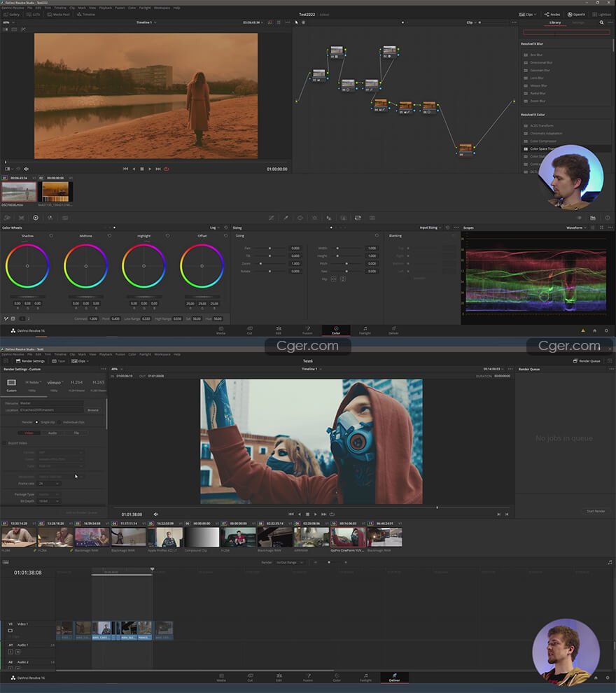
Task: Reset the Shadow color wheel
Action: coord(51,236)
